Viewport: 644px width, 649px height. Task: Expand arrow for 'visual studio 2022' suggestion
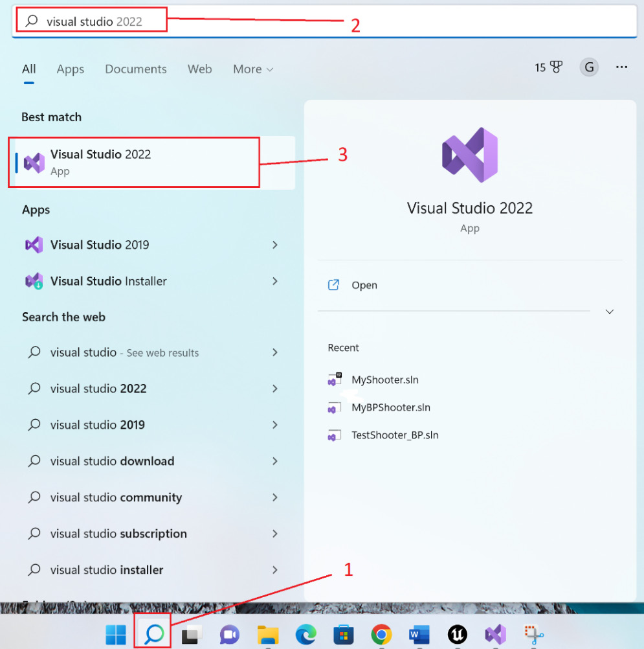click(275, 389)
